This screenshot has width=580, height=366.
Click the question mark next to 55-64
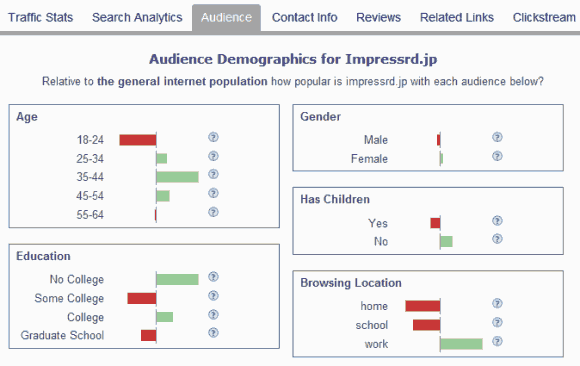pos(213,212)
